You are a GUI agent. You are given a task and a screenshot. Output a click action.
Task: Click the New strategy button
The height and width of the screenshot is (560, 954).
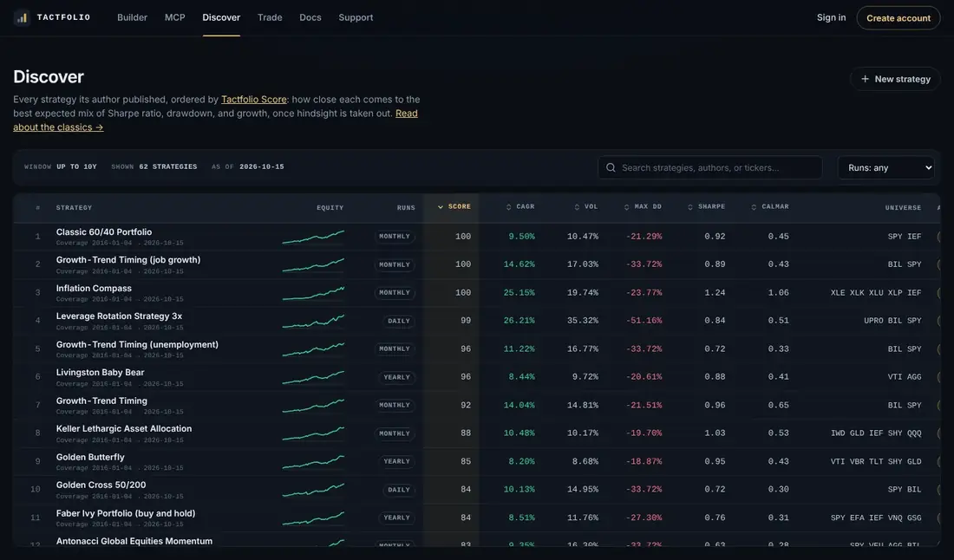pos(895,79)
